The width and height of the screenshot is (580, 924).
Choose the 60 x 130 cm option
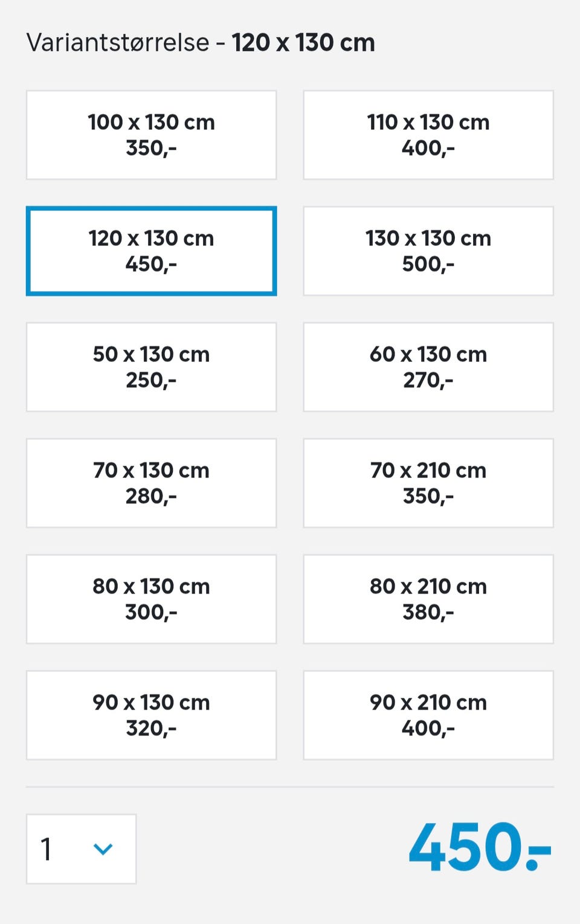coord(428,367)
